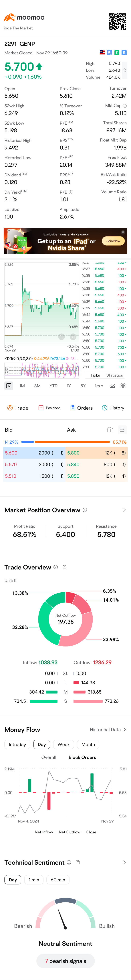This screenshot has height=980, width=131.
Task: Expand Market Position Overview chevron
Action: pos(124,510)
